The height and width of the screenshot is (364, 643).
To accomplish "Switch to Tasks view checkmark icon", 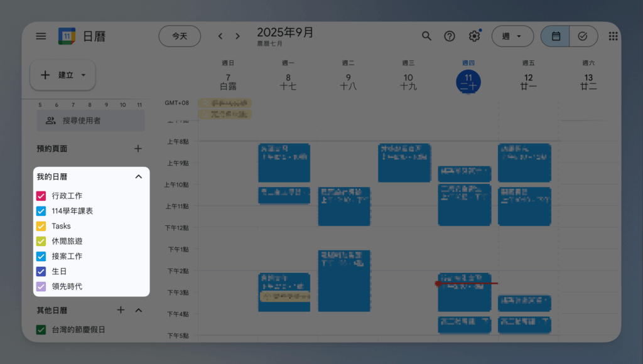I will point(583,36).
